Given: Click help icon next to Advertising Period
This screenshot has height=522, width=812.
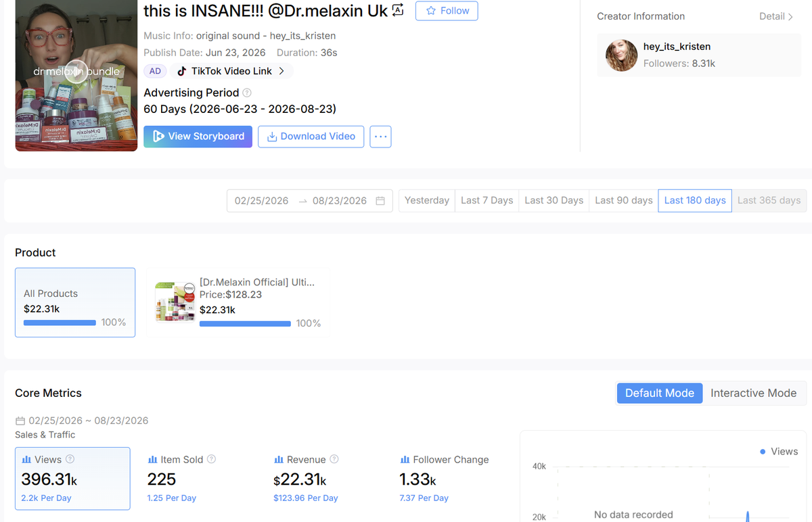Looking at the screenshot, I should click(247, 93).
